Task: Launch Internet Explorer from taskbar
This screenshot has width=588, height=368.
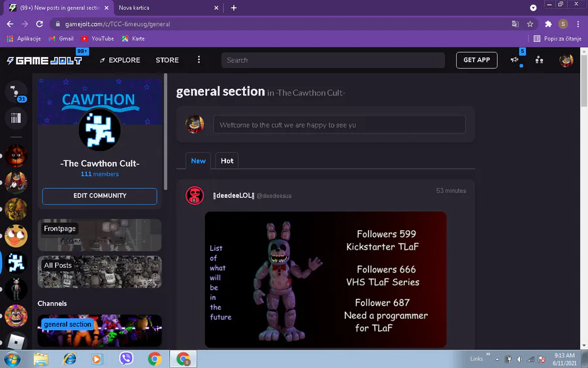Action: [x=69, y=359]
